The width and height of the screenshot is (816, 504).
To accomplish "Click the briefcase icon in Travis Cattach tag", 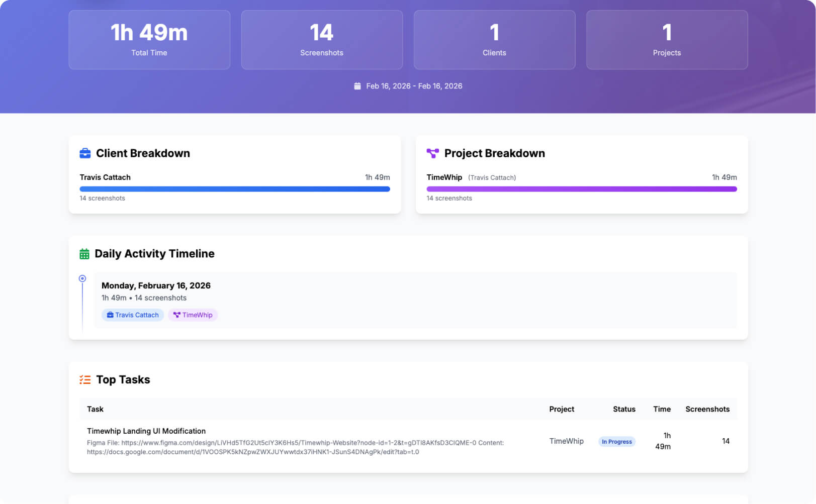I will tap(110, 315).
